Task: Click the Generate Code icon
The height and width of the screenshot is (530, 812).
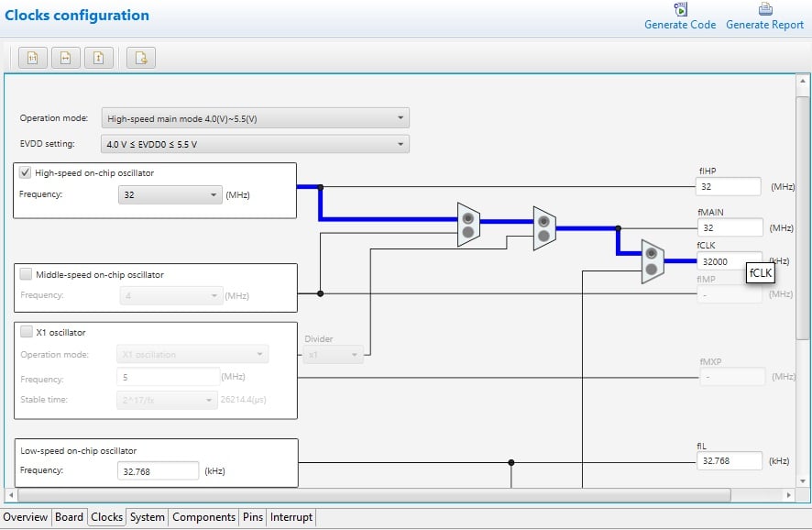Action: [x=679, y=10]
